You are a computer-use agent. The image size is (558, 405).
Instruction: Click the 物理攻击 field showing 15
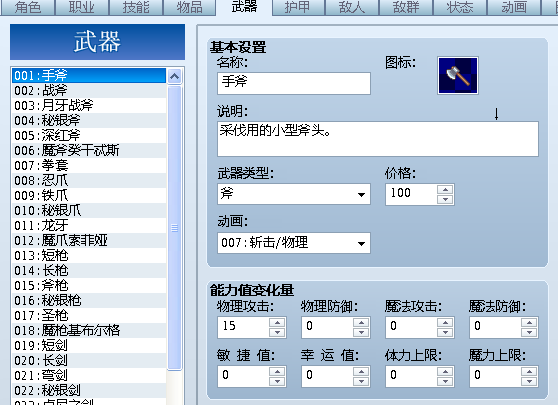click(x=243, y=327)
